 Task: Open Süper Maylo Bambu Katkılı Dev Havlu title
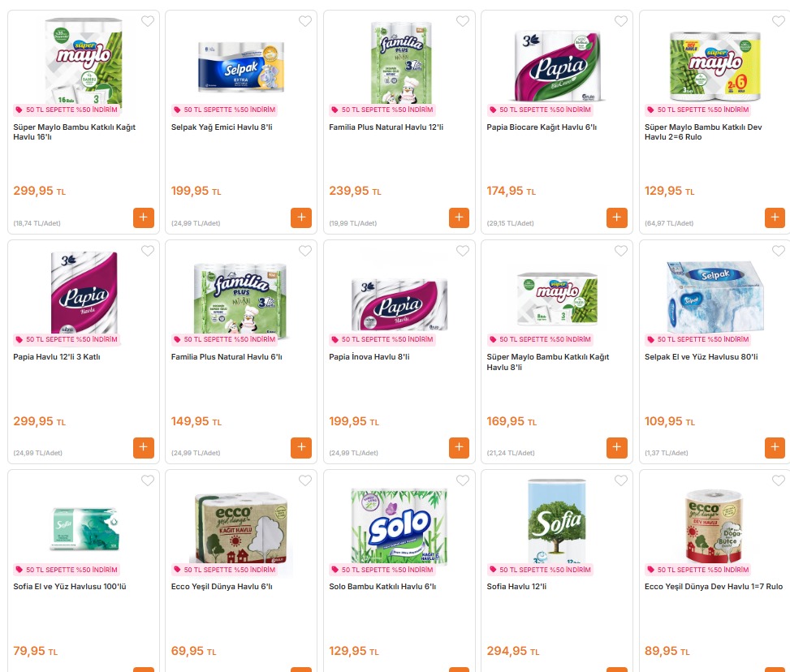click(x=703, y=132)
